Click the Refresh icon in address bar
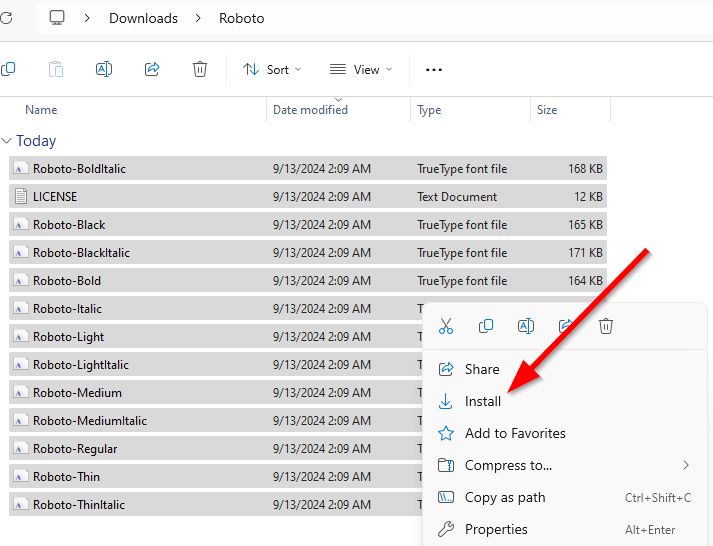 (x=6, y=18)
